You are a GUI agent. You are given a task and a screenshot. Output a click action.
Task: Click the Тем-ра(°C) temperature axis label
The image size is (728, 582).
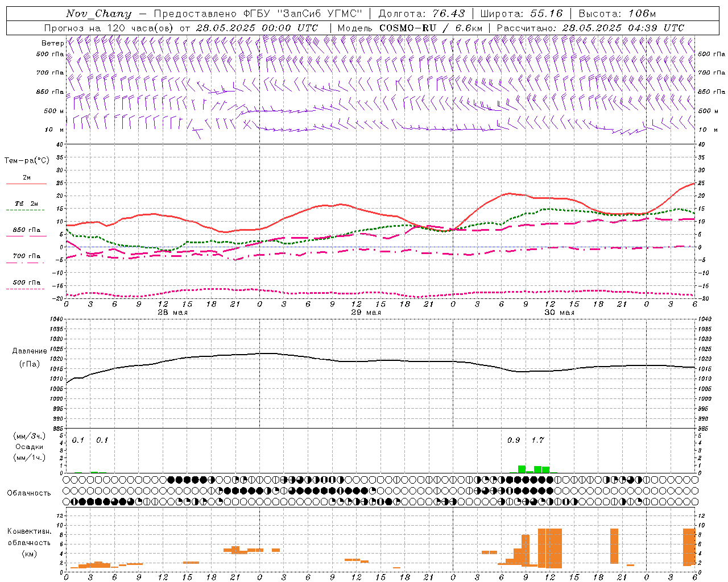pyautogui.click(x=27, y=161)
